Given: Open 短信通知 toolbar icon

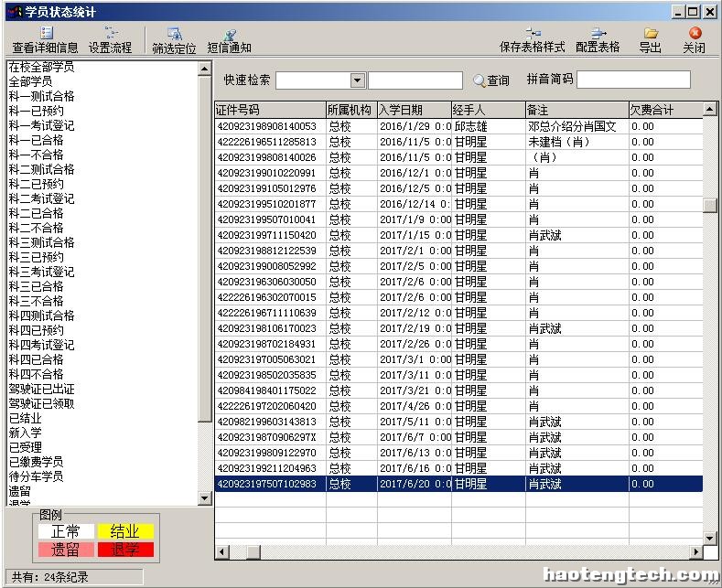Looking at the screenshot, I should point(229,40).
